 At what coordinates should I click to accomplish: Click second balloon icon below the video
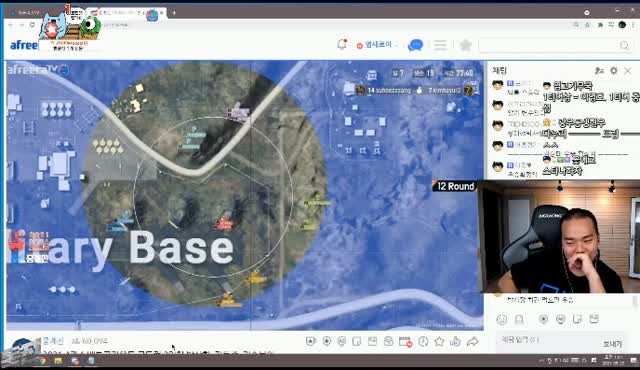327,341
